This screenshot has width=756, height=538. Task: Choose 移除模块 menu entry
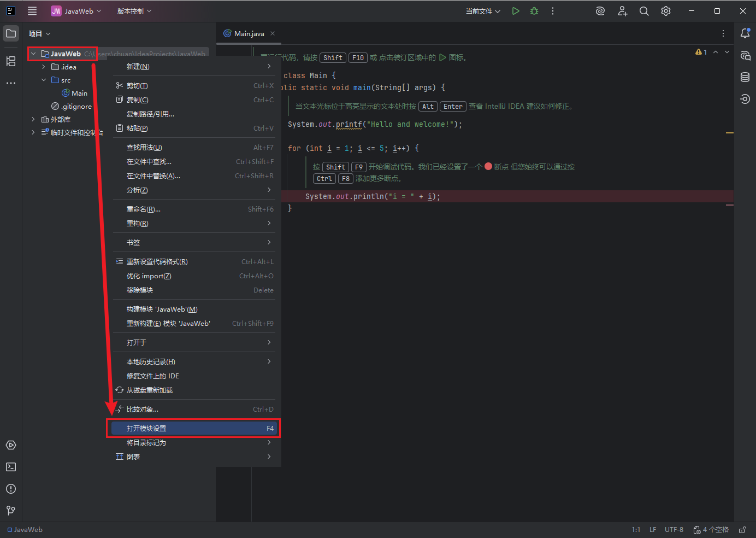[x=194, y=290]
